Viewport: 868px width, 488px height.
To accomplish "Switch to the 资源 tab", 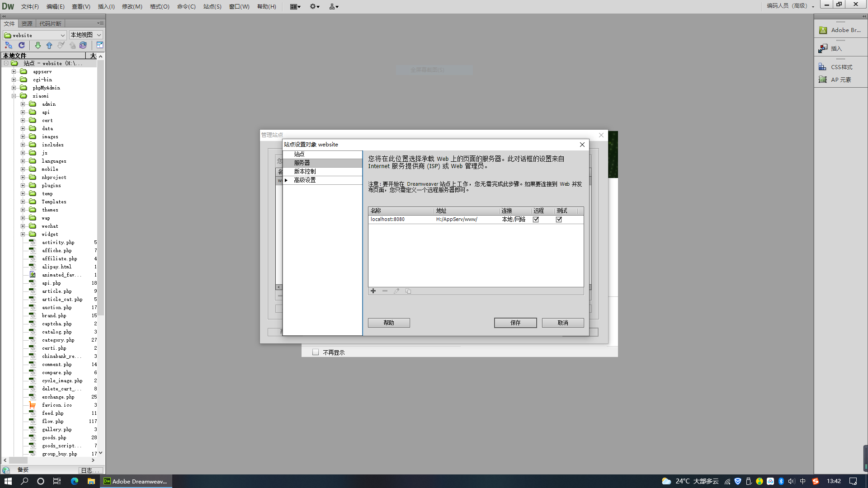I will point(27,23).
